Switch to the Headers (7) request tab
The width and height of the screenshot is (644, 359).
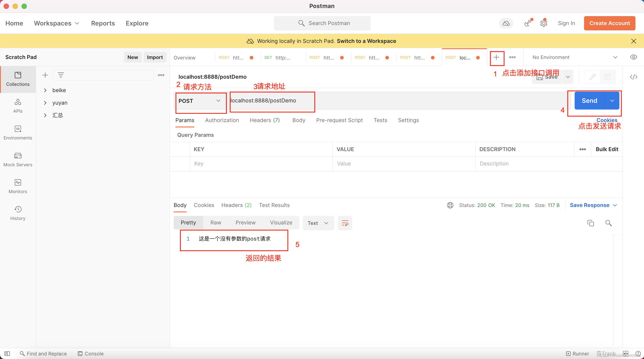[x=264, y=120]
